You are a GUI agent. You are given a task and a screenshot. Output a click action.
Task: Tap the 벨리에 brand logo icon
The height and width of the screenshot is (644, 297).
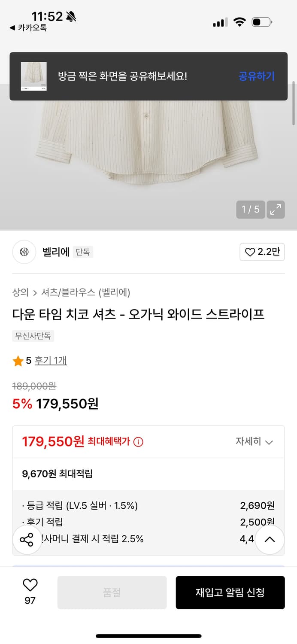pyautogui.click(x=24, y=252)
